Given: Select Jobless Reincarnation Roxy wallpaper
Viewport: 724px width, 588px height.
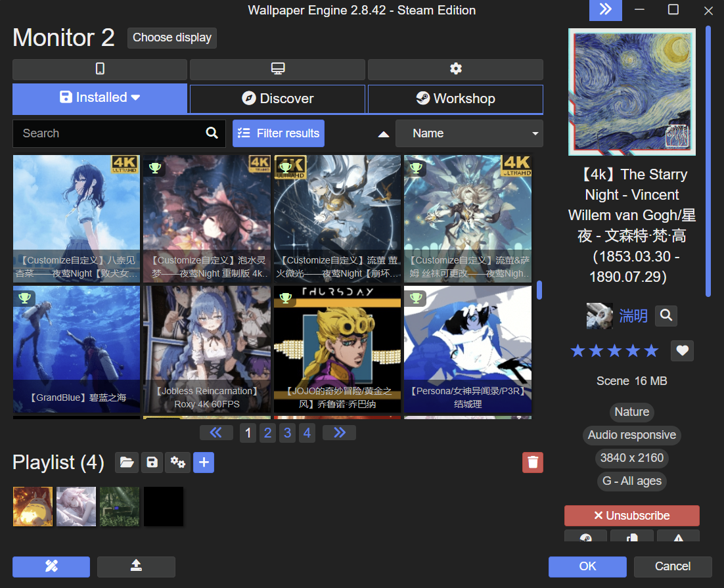Looking at the screenshot, I should pyautogui.click(x=207, y=350).
